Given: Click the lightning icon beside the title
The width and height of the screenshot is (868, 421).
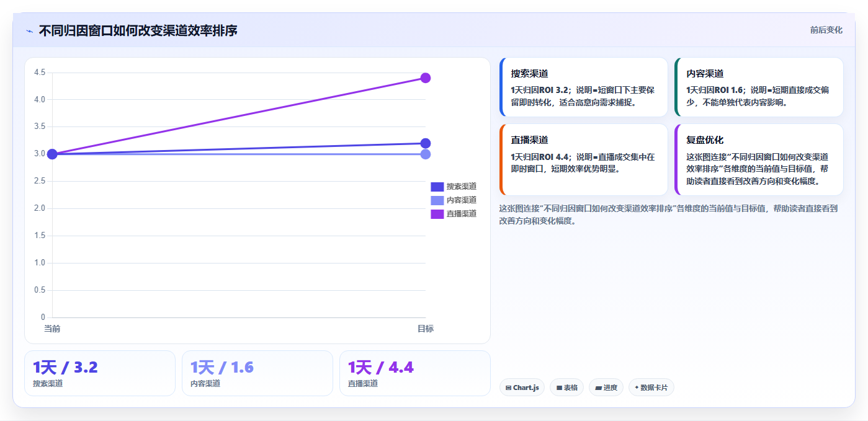Looking at the screenshot, I should [x=30, y=31].
